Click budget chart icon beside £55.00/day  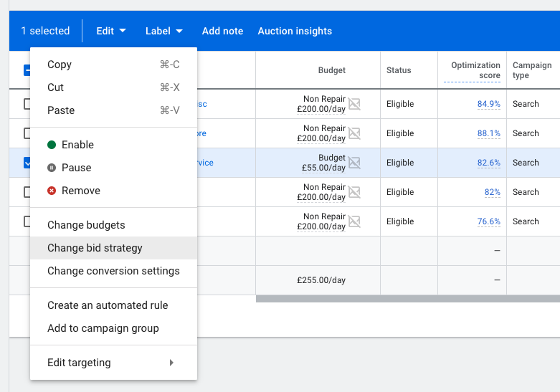[x=354, y=163]
